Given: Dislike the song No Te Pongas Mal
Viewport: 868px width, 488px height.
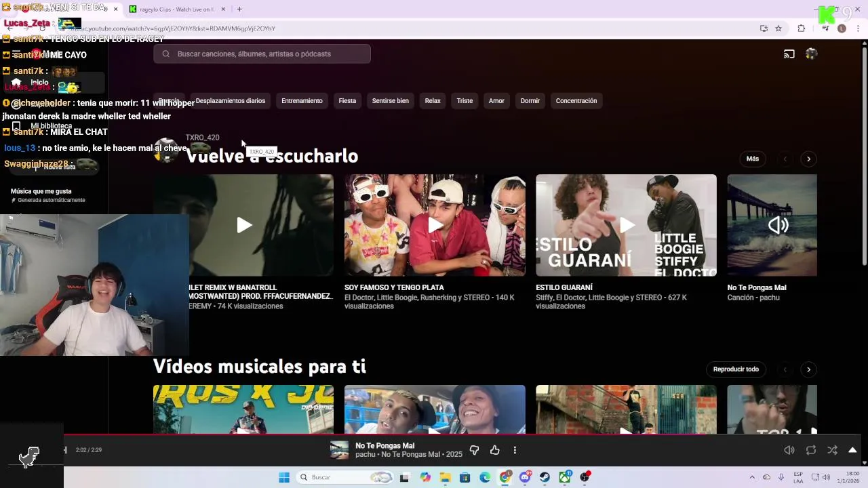Looking at the screenshot, I should coord(474,450).
